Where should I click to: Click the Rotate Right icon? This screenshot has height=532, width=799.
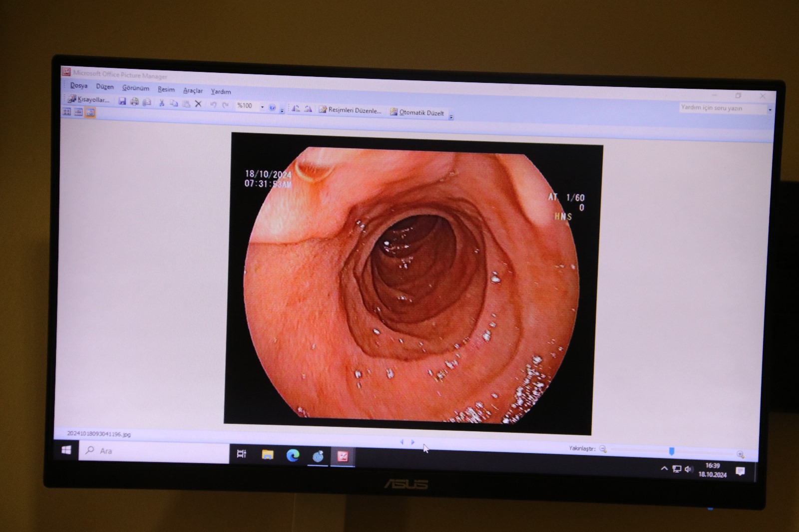pos(308,109)
